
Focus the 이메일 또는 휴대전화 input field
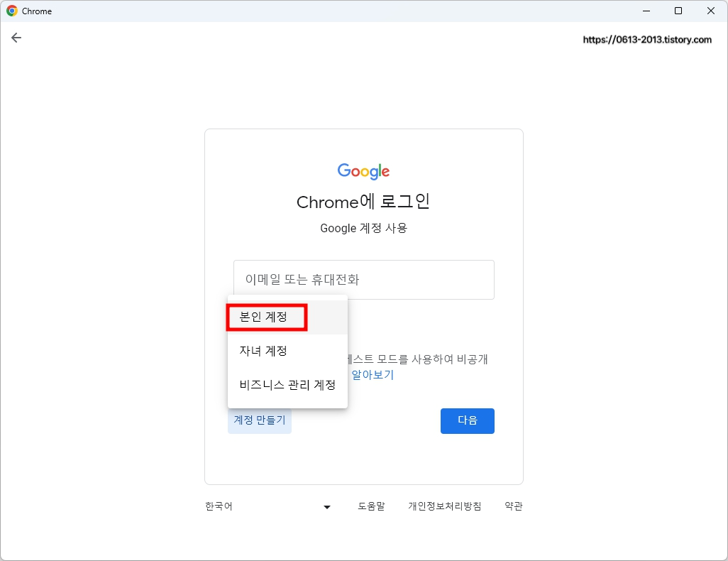363,279
